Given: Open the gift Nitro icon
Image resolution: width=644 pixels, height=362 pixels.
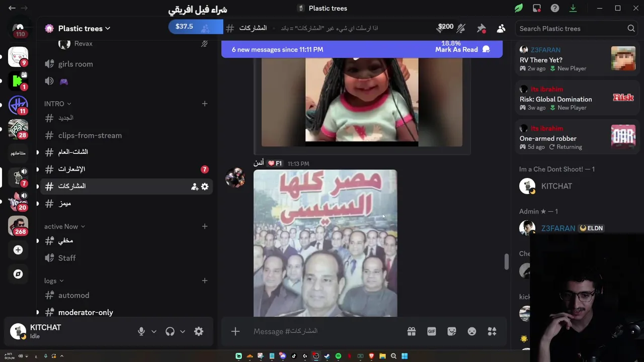Looking at the screenshot, I should click(412, 331).
